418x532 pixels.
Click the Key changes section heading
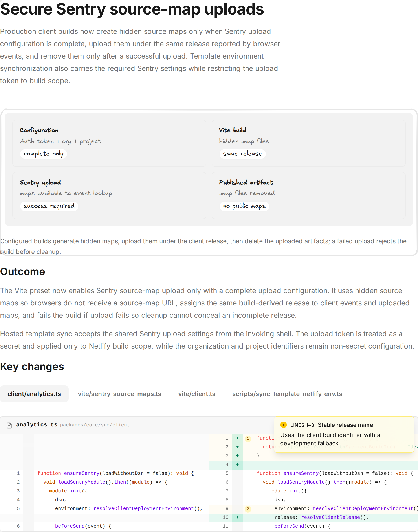coord(32,367)
